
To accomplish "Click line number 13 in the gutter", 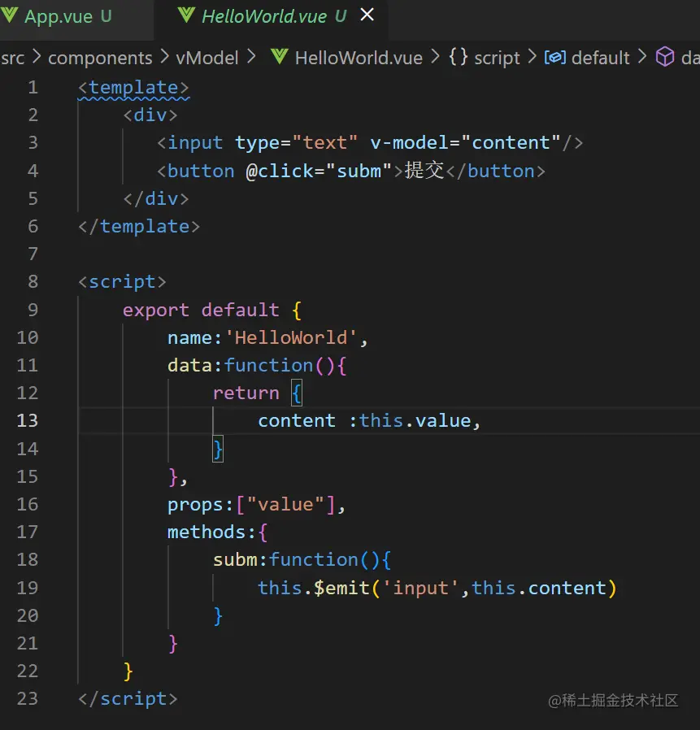I will point(28,421).
